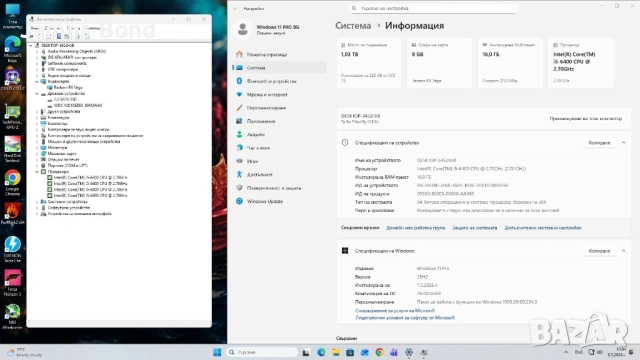
Task: Open the DAEMON Tools Lite desktop shortcut
Action: click(x=12, y=249)
